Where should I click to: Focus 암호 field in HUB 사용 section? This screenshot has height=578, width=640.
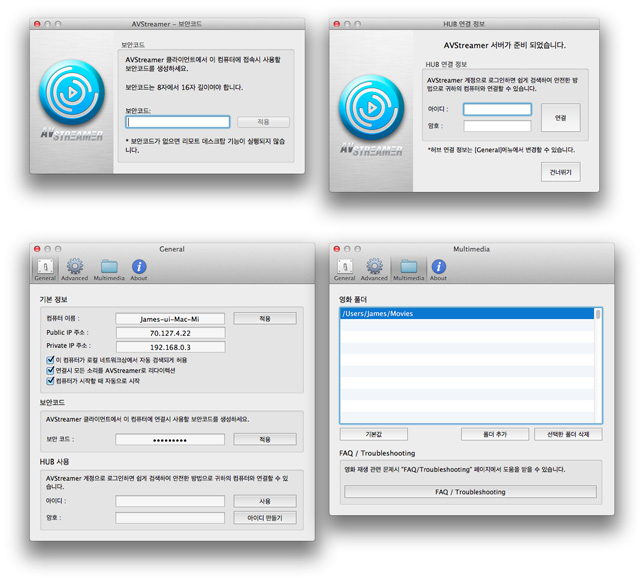(x=170, y=518)
